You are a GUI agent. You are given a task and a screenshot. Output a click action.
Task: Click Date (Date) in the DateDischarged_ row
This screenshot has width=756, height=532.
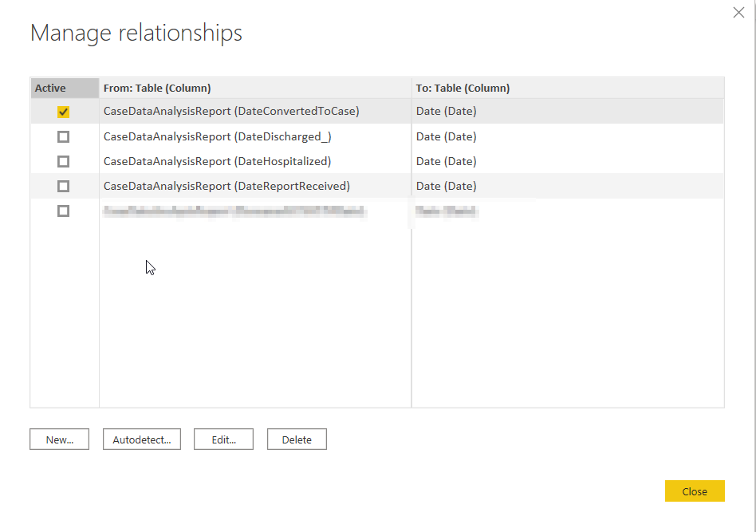click(446, 137)
